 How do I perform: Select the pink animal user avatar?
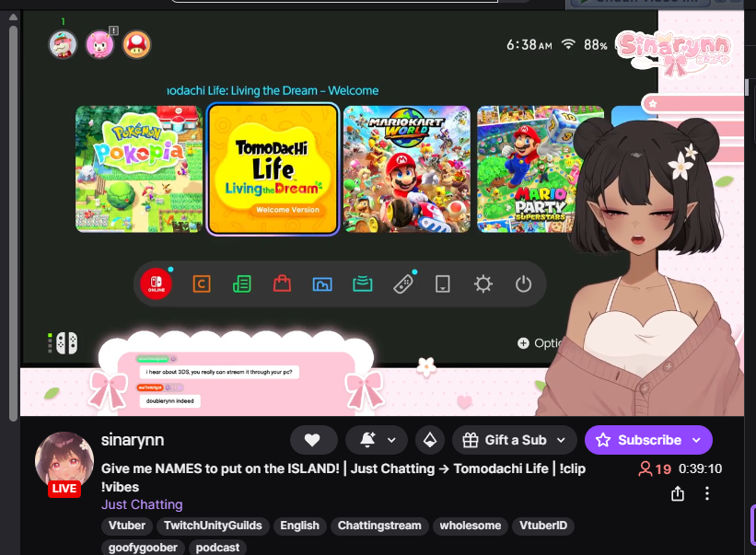coord(99,45)
